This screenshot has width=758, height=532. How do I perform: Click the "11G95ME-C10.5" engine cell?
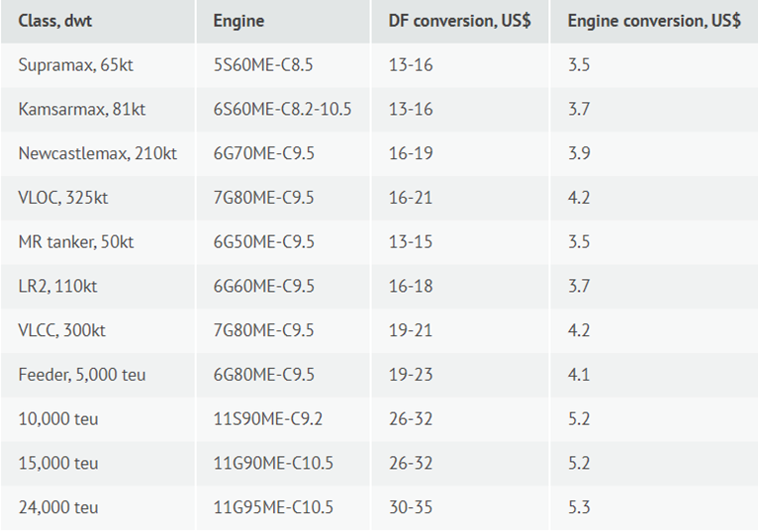pyautogui.click(x=273, y=507)
